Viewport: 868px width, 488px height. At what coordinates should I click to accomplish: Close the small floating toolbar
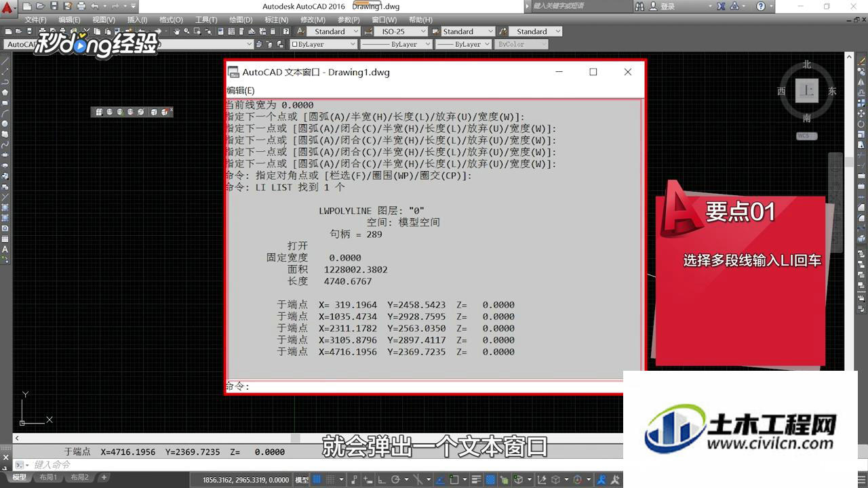pyautogui.click(x=171, y=110)
